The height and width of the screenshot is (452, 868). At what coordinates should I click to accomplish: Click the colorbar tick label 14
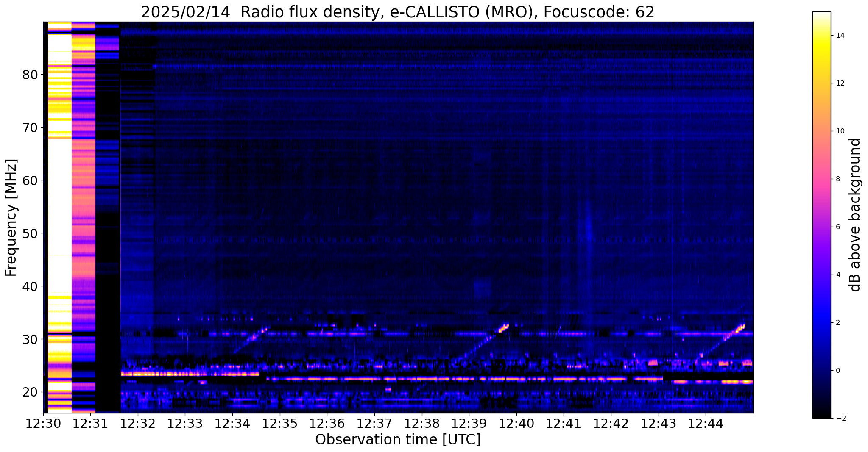(x=840, y=36)
